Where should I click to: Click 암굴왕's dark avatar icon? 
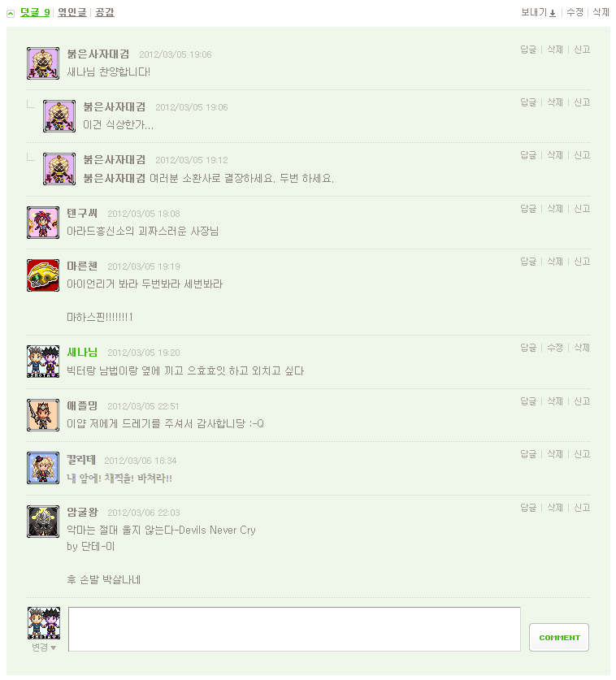coord(43,522)
